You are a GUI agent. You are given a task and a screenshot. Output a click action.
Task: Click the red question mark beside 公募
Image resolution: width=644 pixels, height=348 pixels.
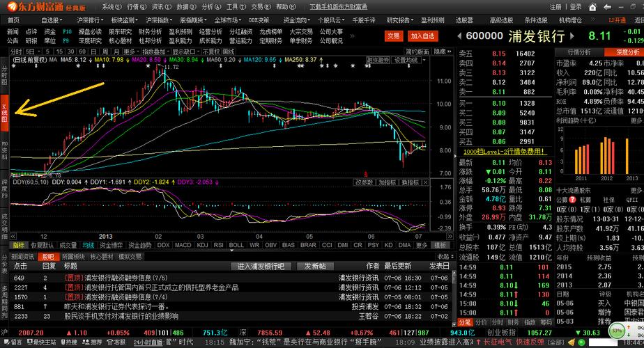572,200
